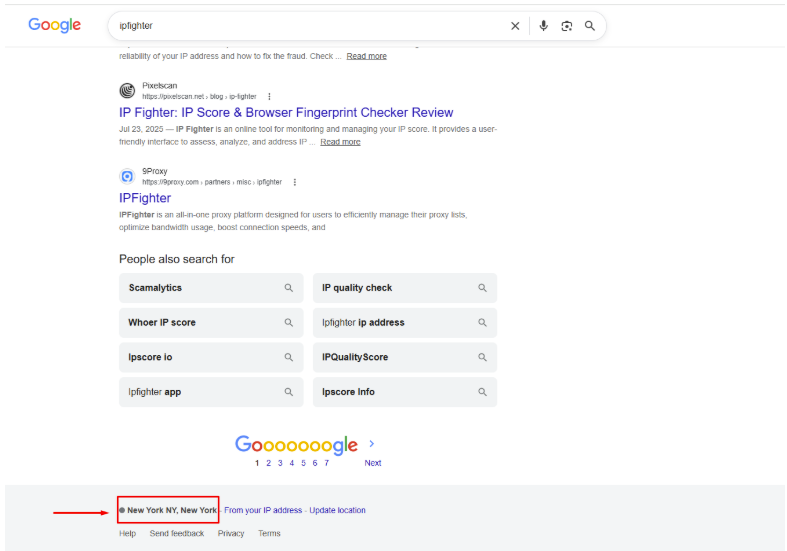Click the magnifier icon in Ipscore Info chip
The image size is (787, 551).
pyautogui.click(x=482, y=392)
